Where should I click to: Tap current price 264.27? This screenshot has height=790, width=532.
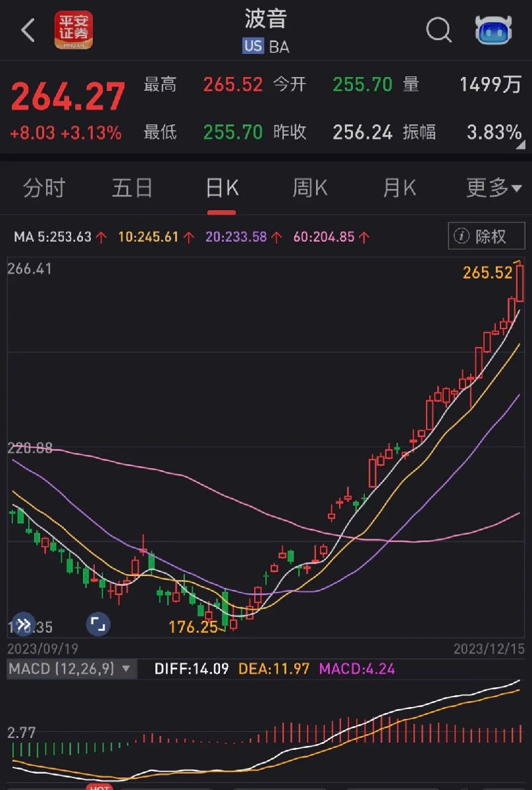pos(68,97)
